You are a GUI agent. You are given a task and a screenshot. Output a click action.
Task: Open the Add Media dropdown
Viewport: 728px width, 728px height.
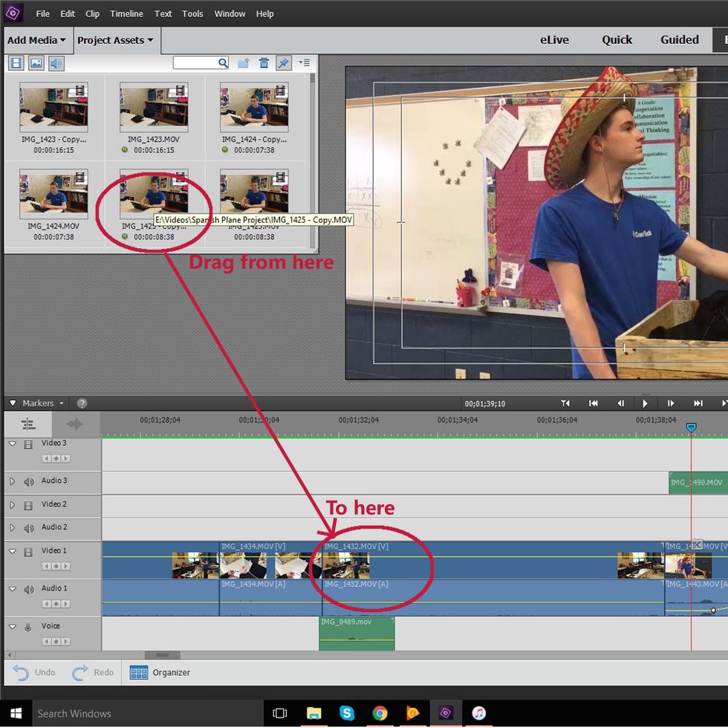point(36,40)
